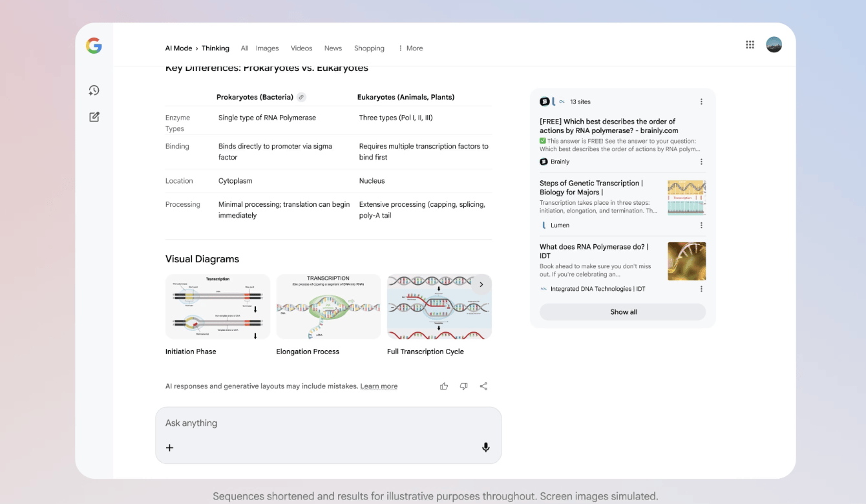
Task: Click the Show all sources button
Action: 623,312
